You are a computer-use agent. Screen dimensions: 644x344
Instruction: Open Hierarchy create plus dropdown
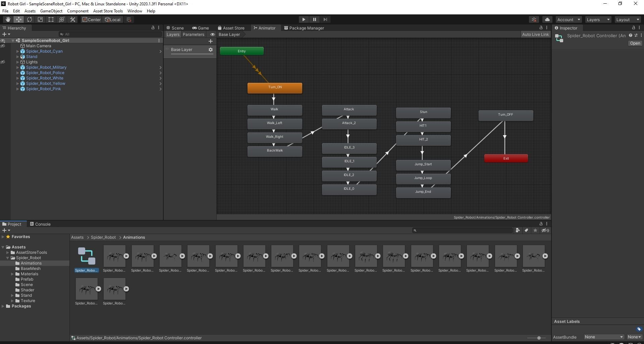pos(6,34)
